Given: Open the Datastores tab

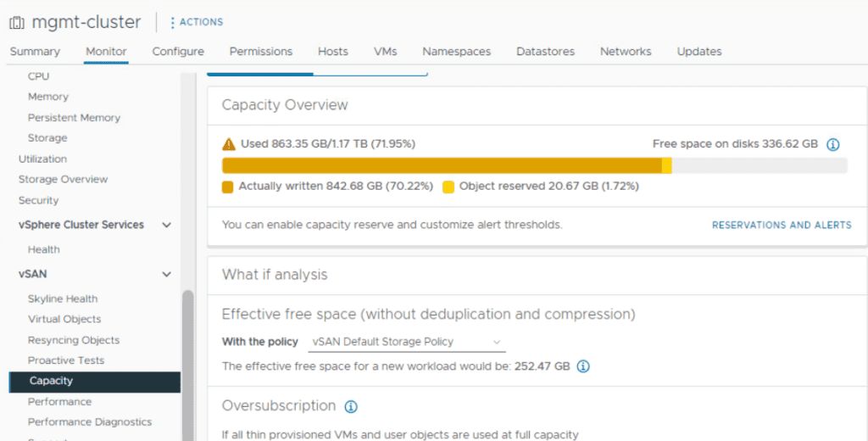Looking at the screenshot, I should (x=545, y=52).
